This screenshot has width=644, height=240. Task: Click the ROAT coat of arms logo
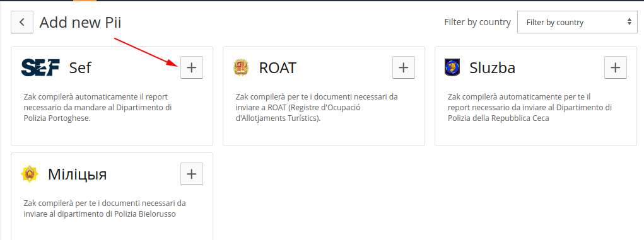point(241,67)
